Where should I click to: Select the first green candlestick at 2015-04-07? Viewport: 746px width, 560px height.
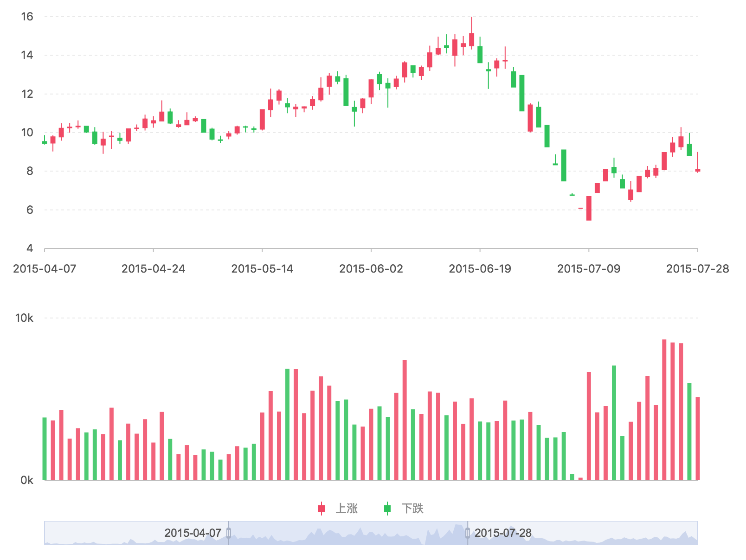click(45, 142)
